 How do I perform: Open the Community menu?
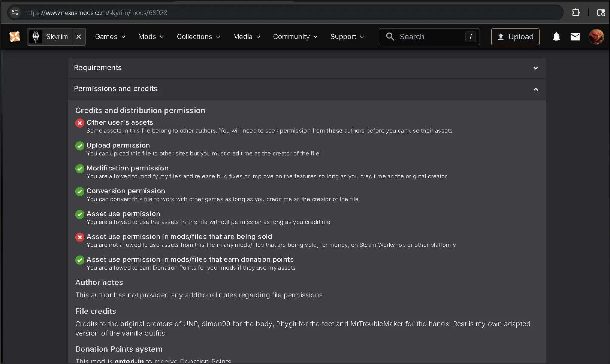295,37
